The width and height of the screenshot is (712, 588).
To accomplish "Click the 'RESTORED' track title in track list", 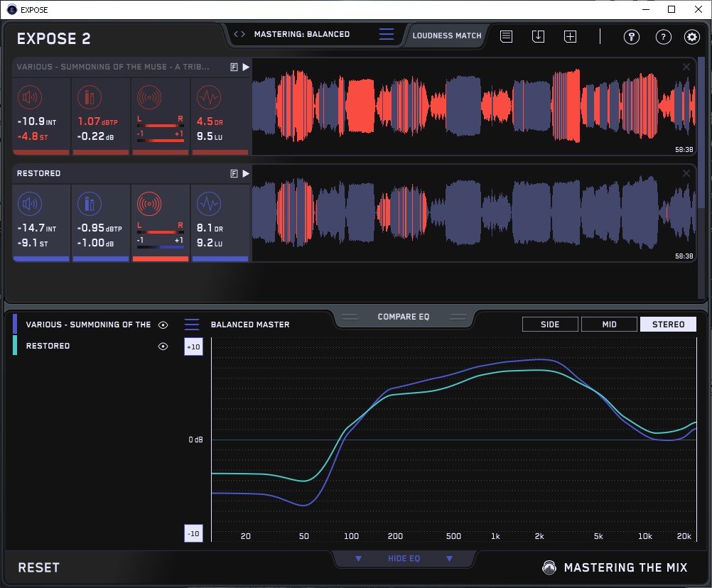I will pos(38,173).
